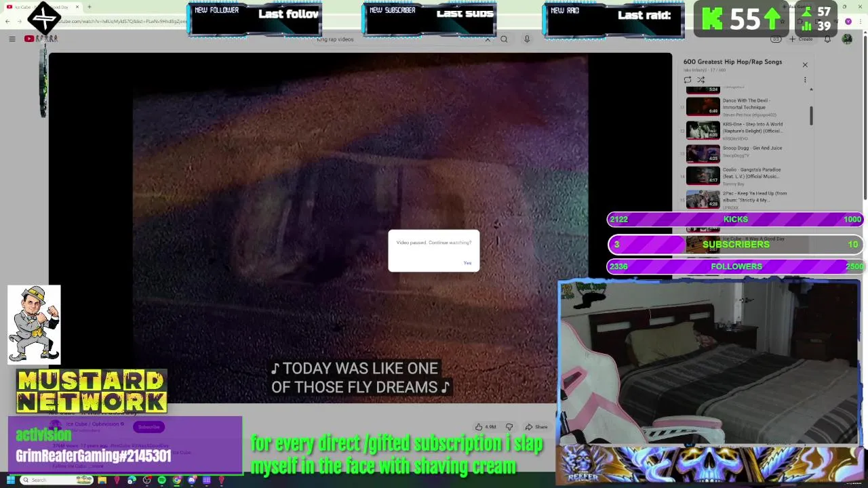Like the video
This screenshot has width=868, height=488.
(486, 427)
